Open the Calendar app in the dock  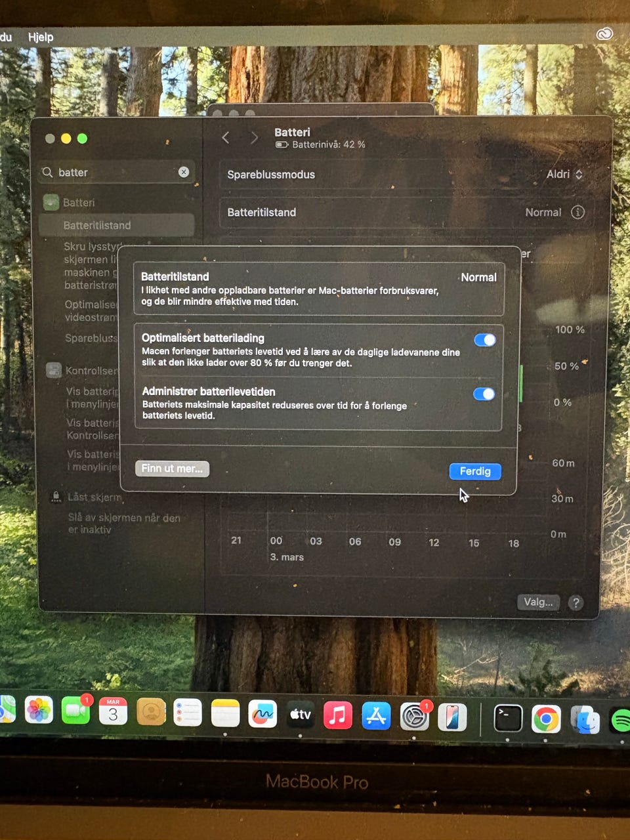tap(113, 711)
